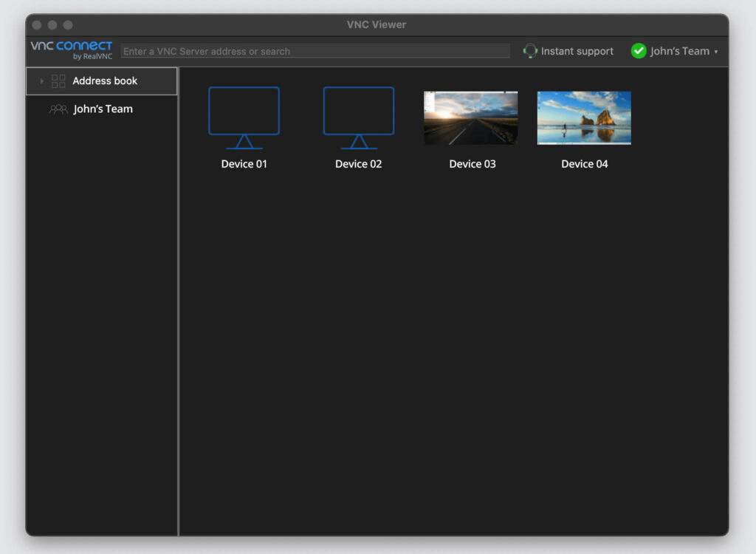Image resolution: width=756 pixels, height=554 pixels.
Task: Focus the VNC Server address search field
Action: point(315,51)
